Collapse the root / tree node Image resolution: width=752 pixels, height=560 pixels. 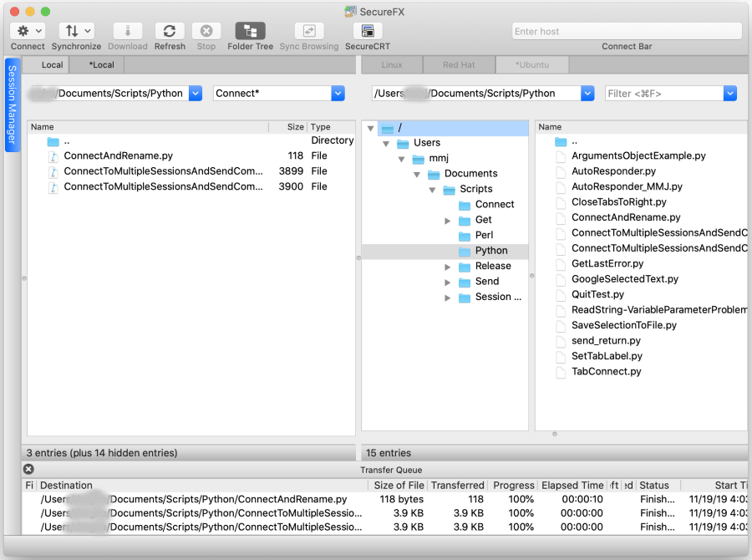370,128
